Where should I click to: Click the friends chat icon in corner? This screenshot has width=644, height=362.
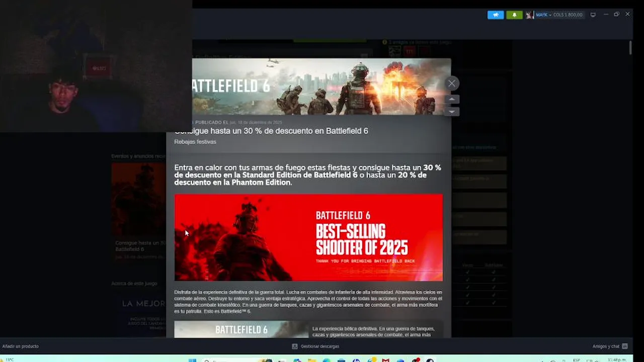[x=625, y=346]
